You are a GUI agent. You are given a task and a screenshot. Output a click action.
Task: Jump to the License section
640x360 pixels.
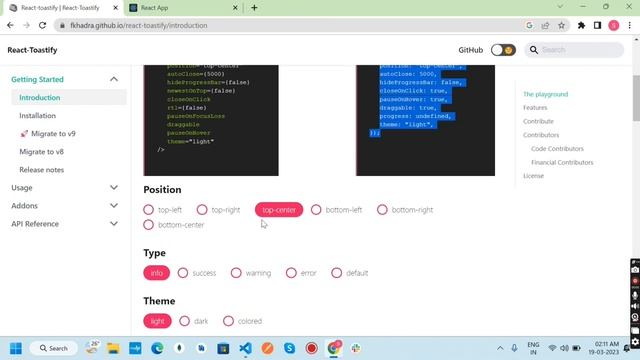533,176
